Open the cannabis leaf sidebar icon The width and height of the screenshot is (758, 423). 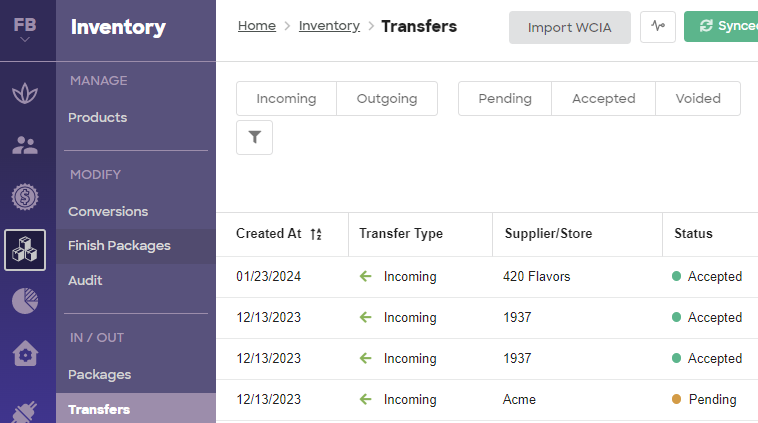point(25,93)
